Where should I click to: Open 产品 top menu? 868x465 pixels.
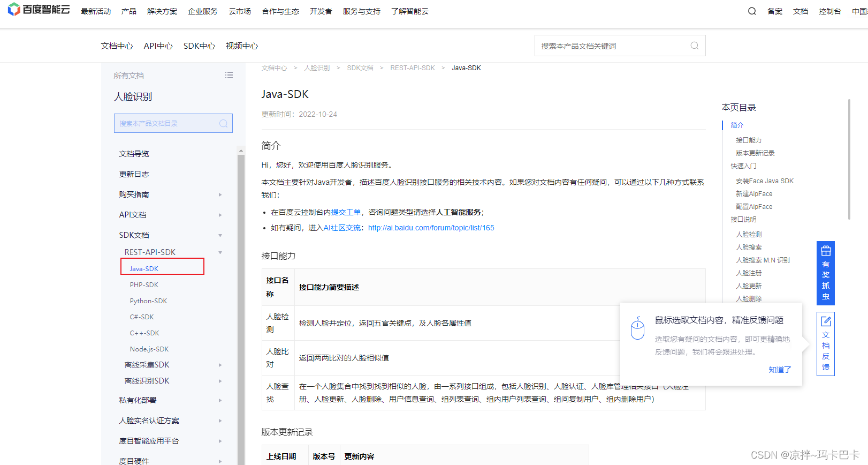[129, 11]
